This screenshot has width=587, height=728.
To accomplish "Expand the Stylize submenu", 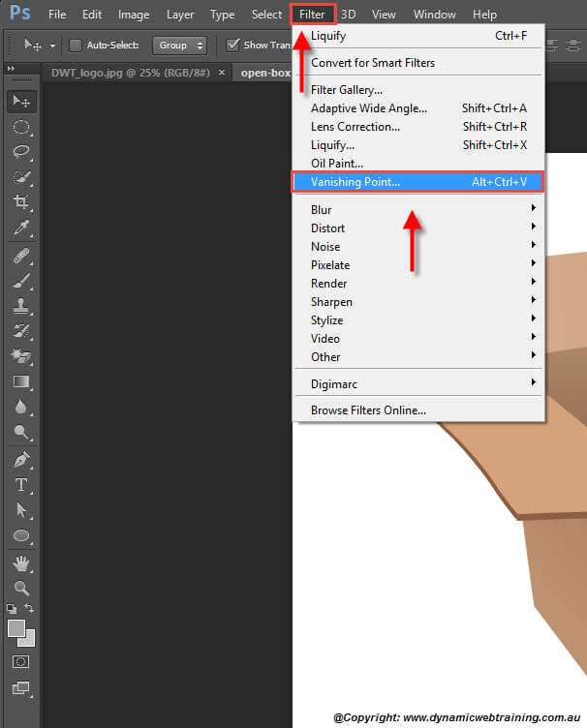I will (418, 320).
